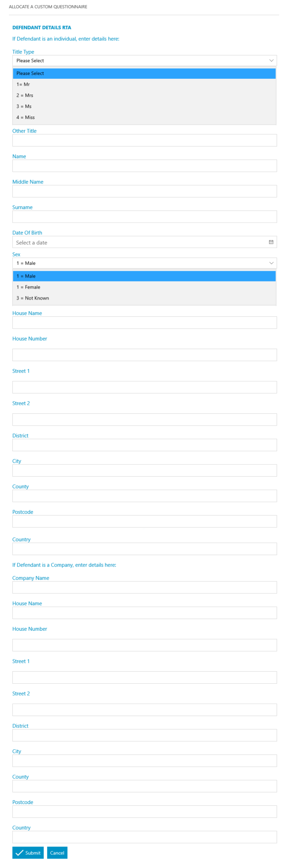Choose '2 = Mrs' title option
Image resolution: width=287 pixels, height=868 pixels.
coord(25,95)
